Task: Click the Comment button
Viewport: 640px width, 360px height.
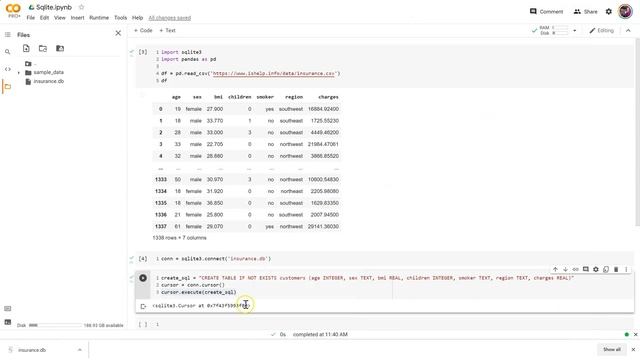Action: 546,11
